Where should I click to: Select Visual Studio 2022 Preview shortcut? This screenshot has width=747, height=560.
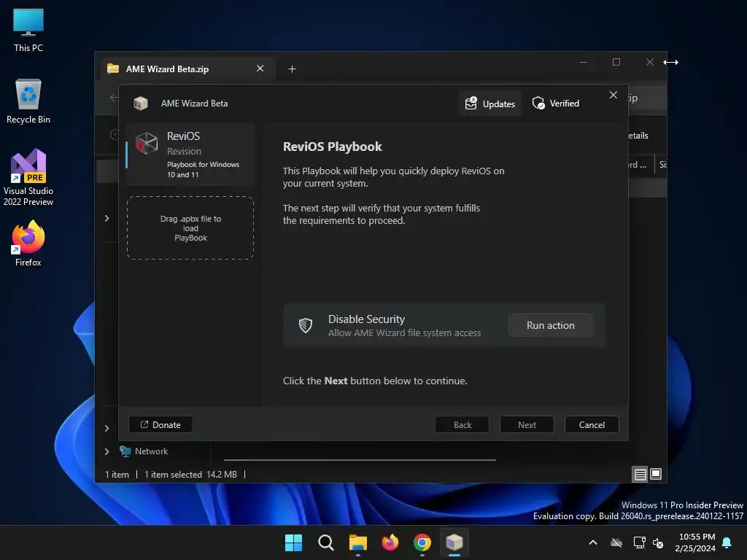pos(28,178)
